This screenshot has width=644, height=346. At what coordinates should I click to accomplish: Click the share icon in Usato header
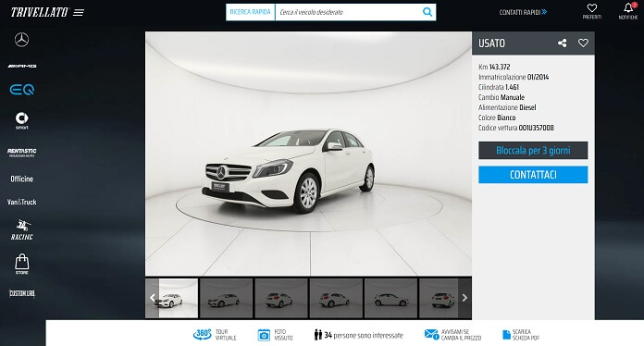point(562,43)
